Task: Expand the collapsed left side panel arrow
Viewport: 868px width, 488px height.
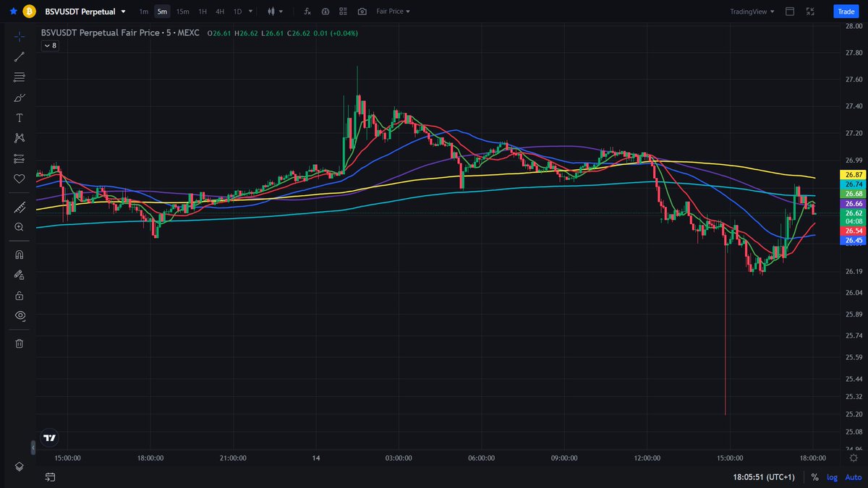Action: point(33,448)
